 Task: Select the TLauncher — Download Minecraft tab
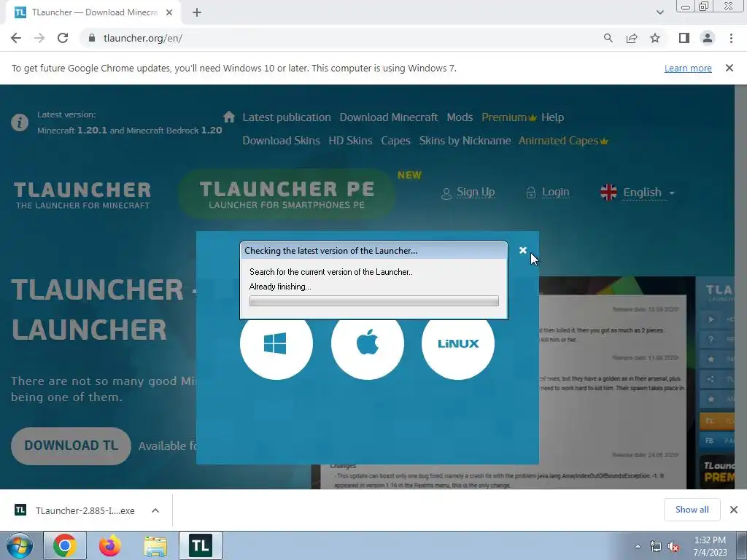[93, 13]
